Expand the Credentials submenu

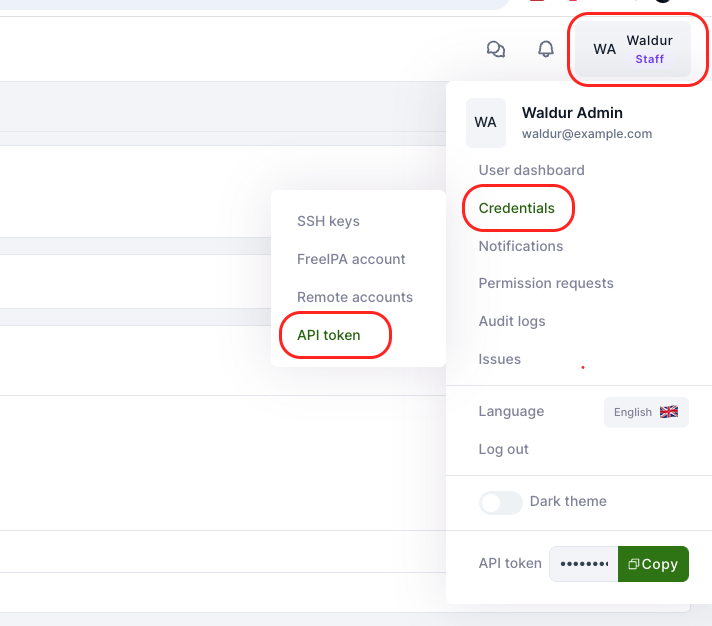[x=516, y=208]
